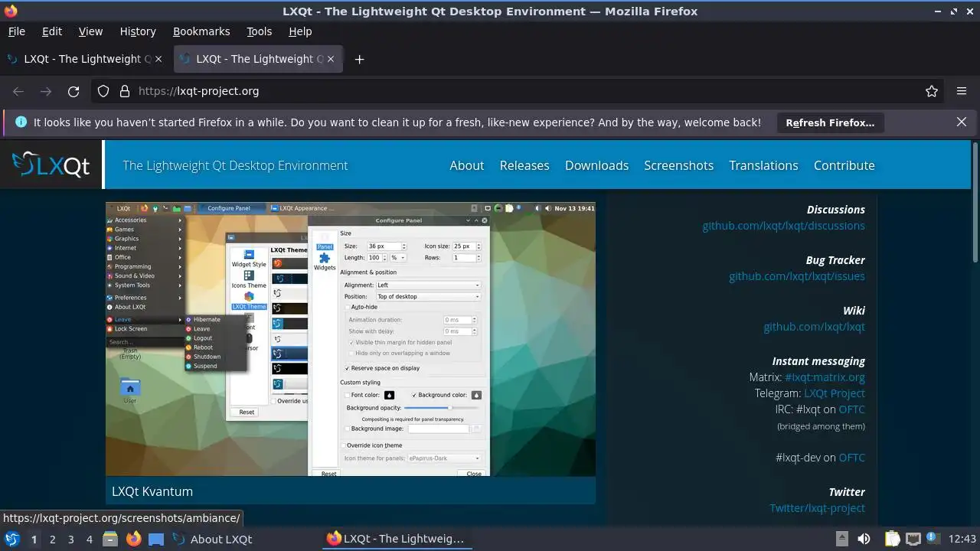Show site security info via padlock
This screenshot has width=980, height=551.
[x=125, y=91]
